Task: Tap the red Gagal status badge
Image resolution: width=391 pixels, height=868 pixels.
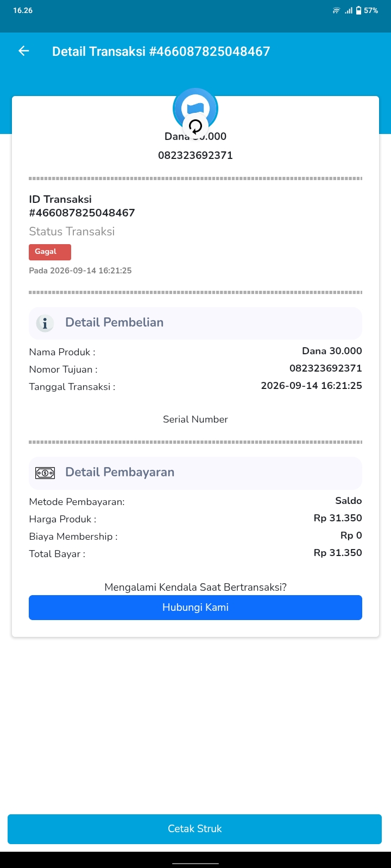Action: point(50,252)
